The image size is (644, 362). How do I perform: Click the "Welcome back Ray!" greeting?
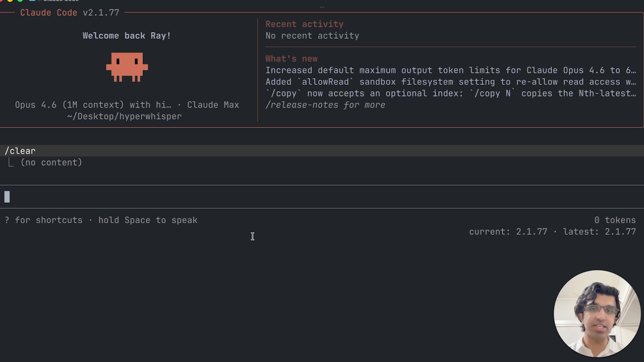(x=127, y=36)
